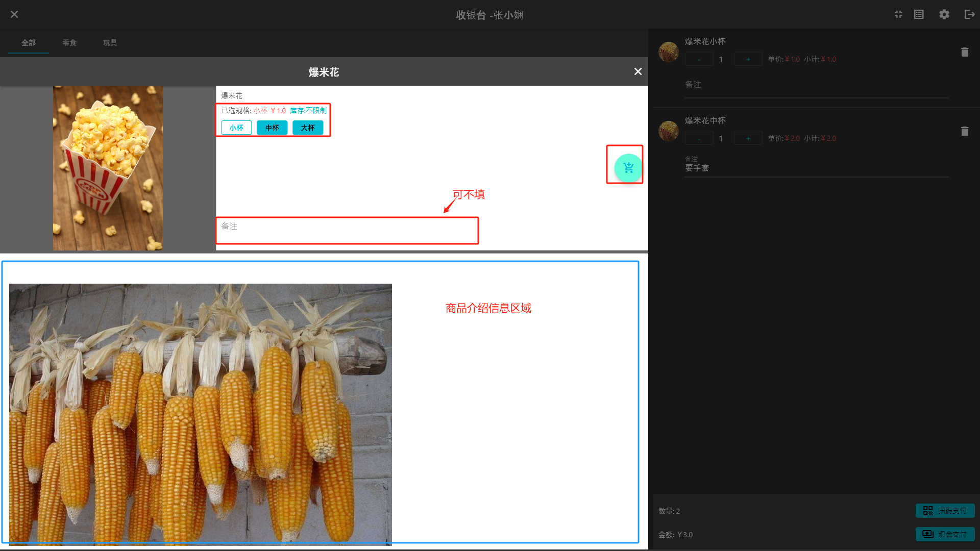Click the X icon at top left
Screen dimensions: 980x551
click(14, 14)
